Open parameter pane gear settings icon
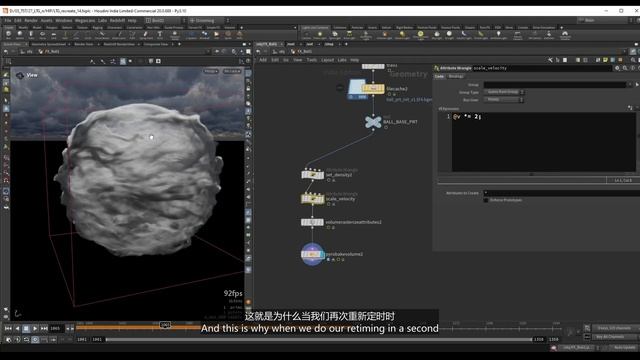Viewport: 640px width, 360px height. click(x=617, y=68)
